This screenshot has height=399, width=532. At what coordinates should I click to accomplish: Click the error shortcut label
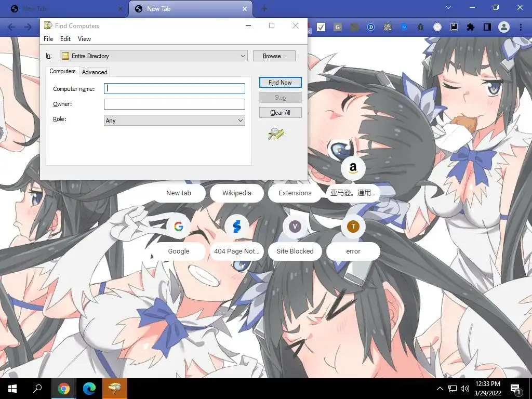click(353, 251)
